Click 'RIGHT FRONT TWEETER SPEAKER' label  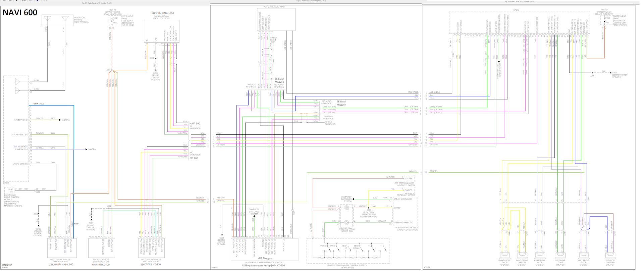pos(522,263)
